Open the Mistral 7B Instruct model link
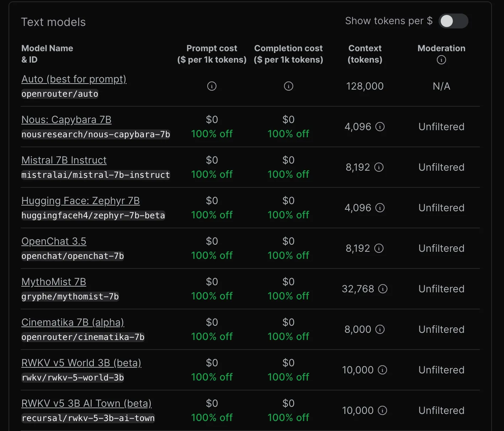 pos(64,160)
